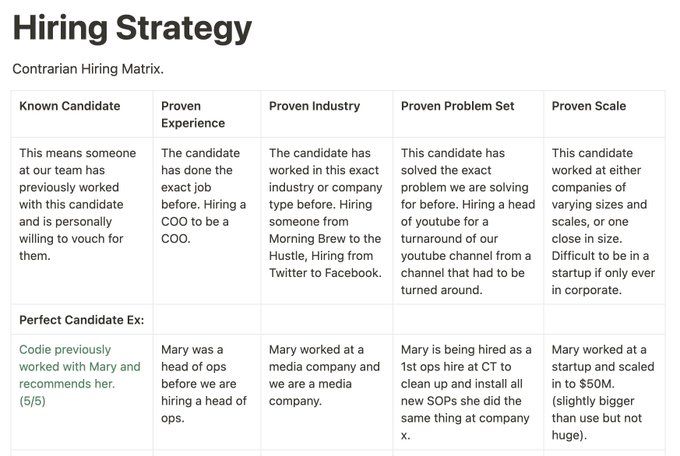Click the 1st ops hire at CT cell
Viewport: 680px width, 456px height.
point(468,392)
